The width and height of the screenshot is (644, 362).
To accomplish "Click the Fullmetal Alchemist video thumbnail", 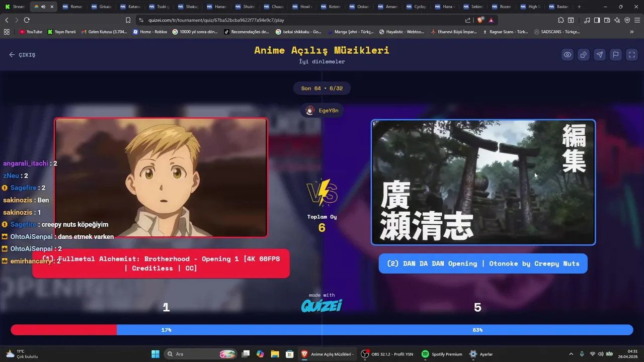I will (161, 177).
